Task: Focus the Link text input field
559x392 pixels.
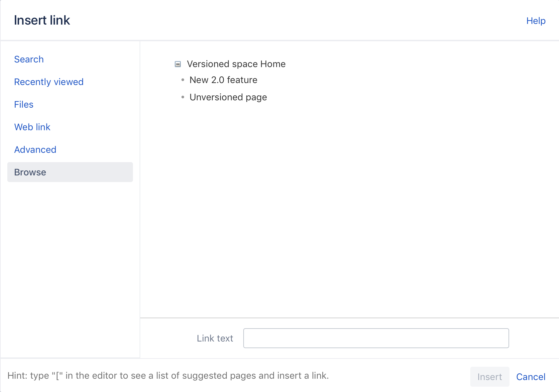Action: tap(376, 338)
